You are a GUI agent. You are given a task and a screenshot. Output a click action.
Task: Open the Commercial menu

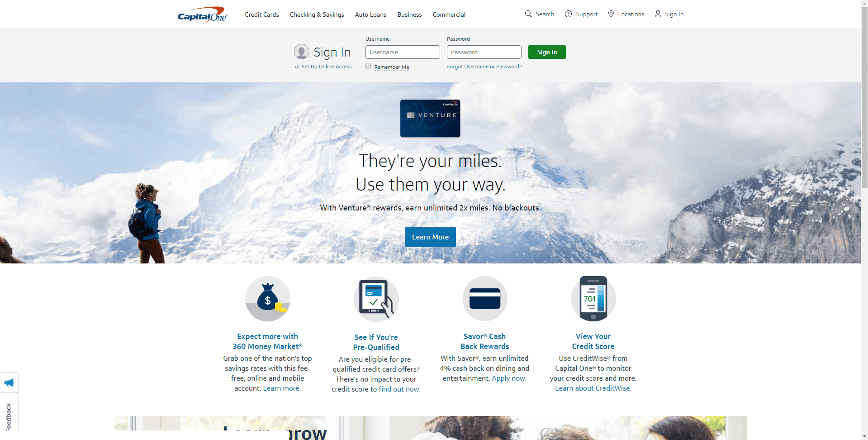(449, 14)
